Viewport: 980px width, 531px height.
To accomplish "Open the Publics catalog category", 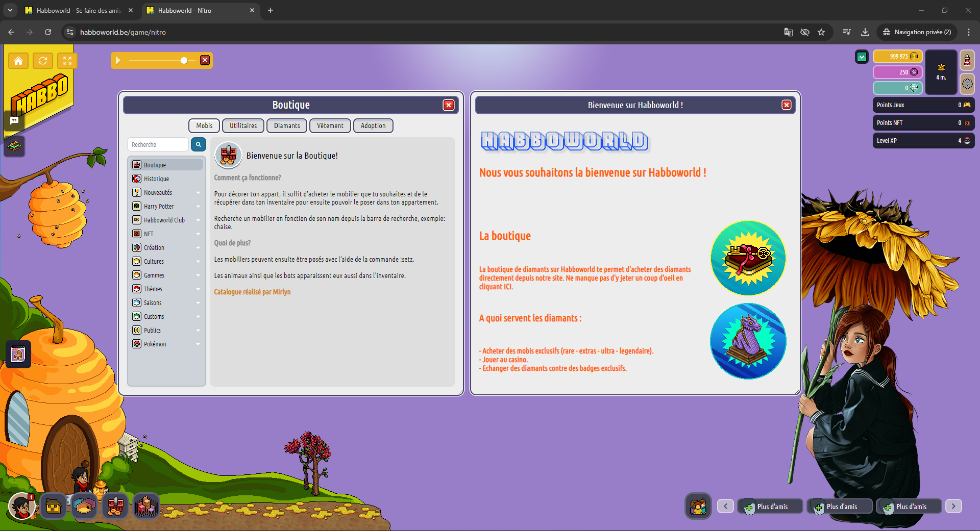I will pyautogui.click(x=166, y=330).
